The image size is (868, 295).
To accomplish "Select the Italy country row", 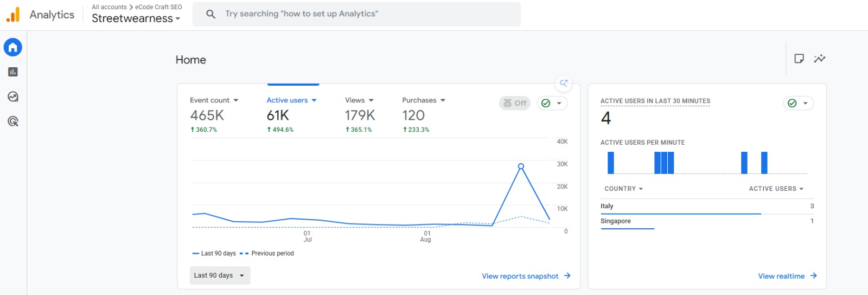I will pos(707,206).
